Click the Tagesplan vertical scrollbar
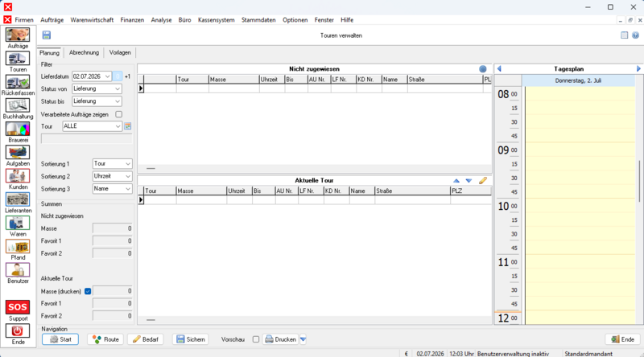The height and width of the screenshot is (357, 644). [x=639, y=181]
